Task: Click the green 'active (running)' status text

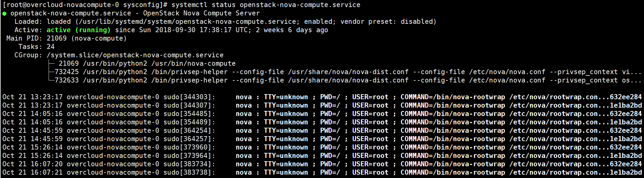Action: (x=78, y=30)
